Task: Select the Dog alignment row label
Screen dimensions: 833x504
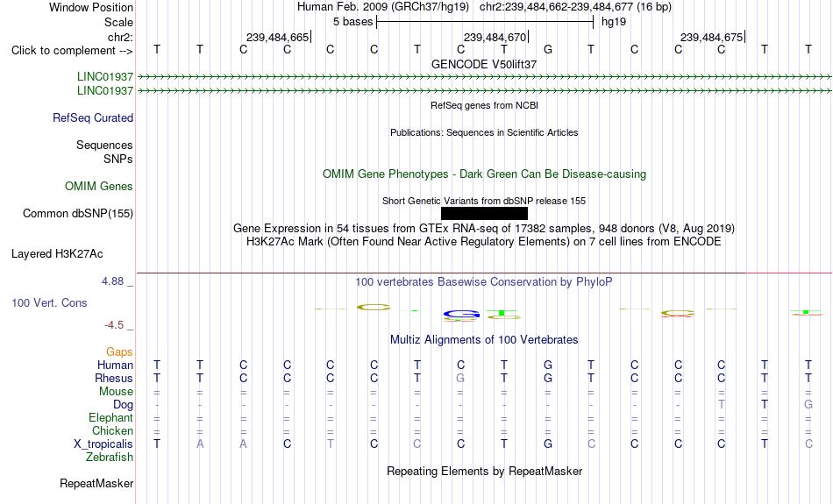Action: pos(123,405)
